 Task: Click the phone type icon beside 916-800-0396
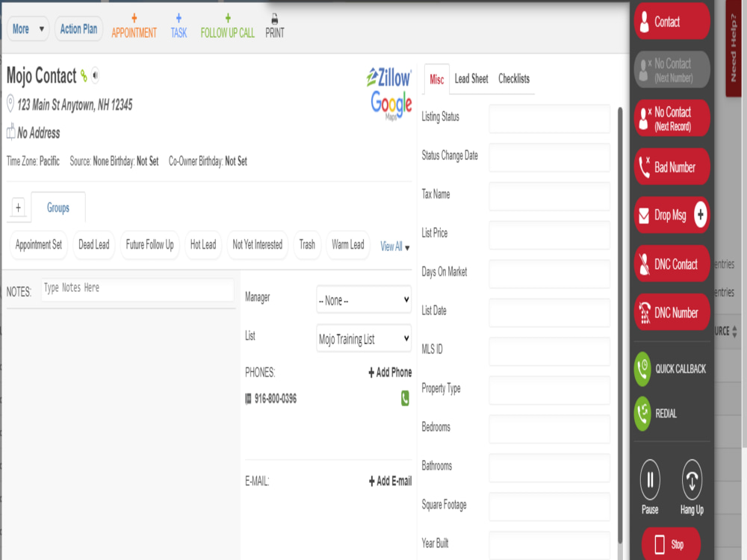(x=248, y=399)
